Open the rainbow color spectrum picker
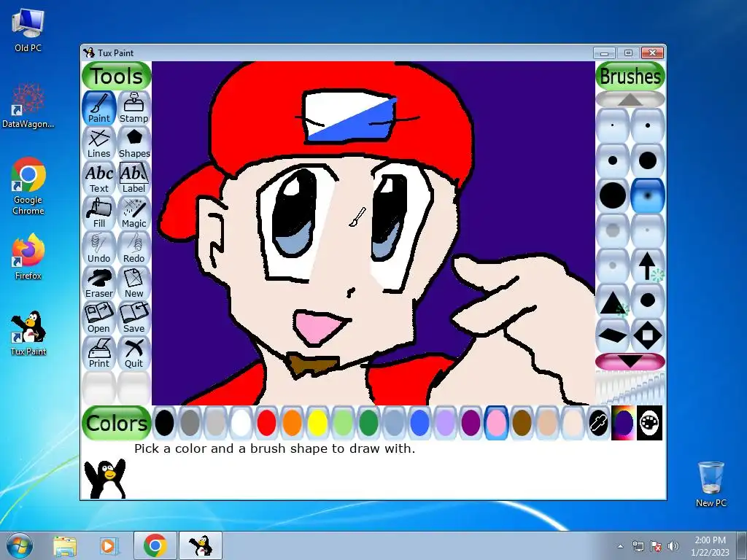This screenshot has width=747, height=560. [624, 423]
